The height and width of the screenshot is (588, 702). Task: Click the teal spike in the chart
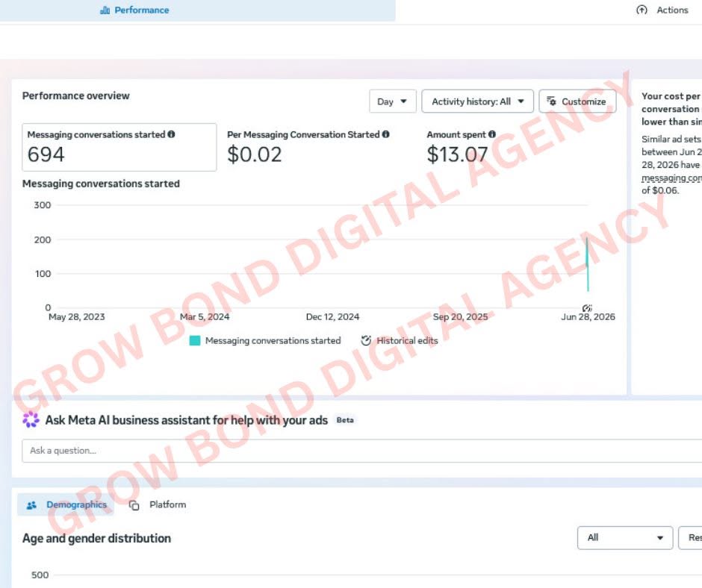click(588, 264)
